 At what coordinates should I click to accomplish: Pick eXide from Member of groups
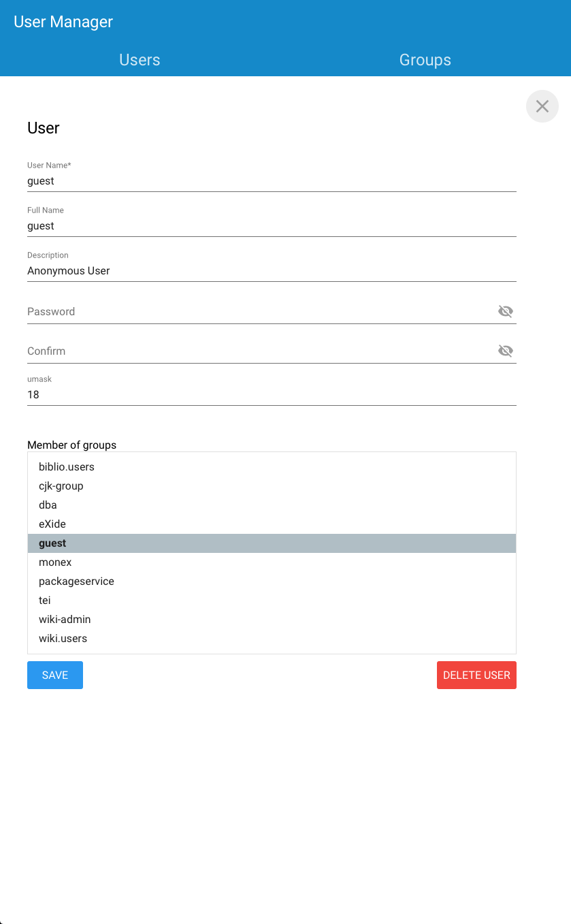[x=52, y=524]
